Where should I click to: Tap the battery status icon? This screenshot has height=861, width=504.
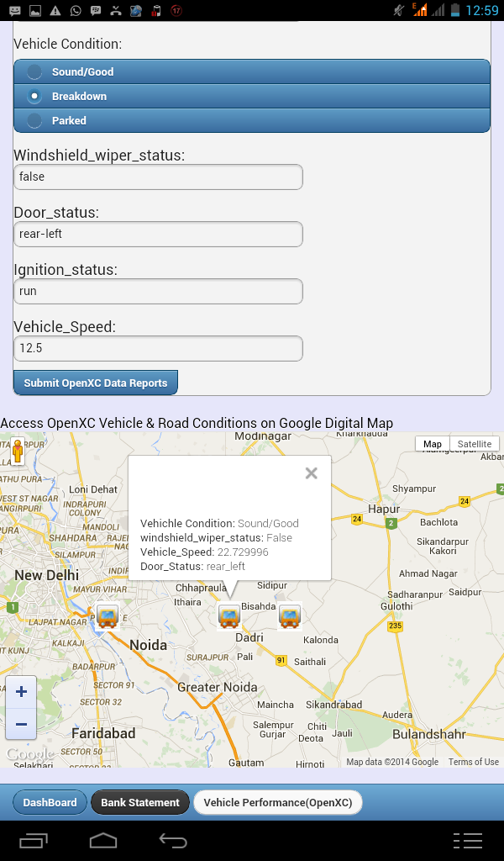pos(454,10)
